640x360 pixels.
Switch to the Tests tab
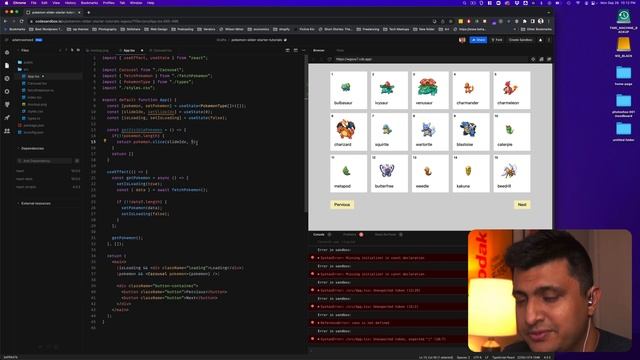340,50
